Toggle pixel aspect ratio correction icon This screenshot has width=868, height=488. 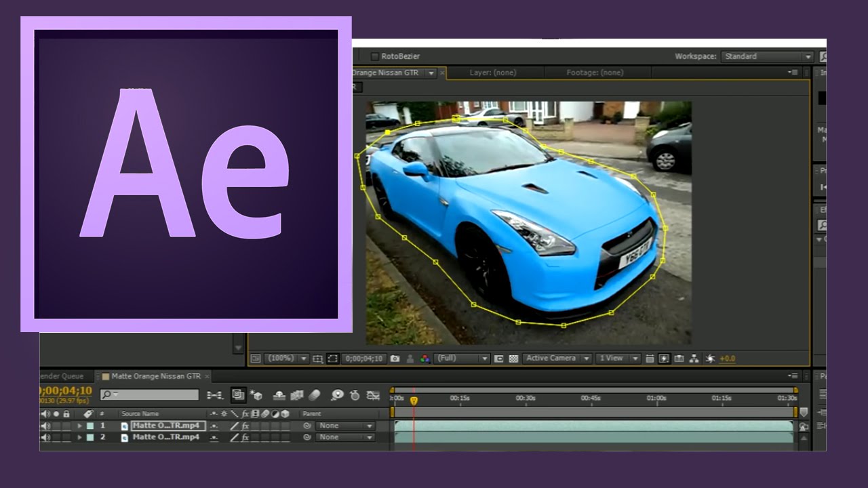click(650, 359)
